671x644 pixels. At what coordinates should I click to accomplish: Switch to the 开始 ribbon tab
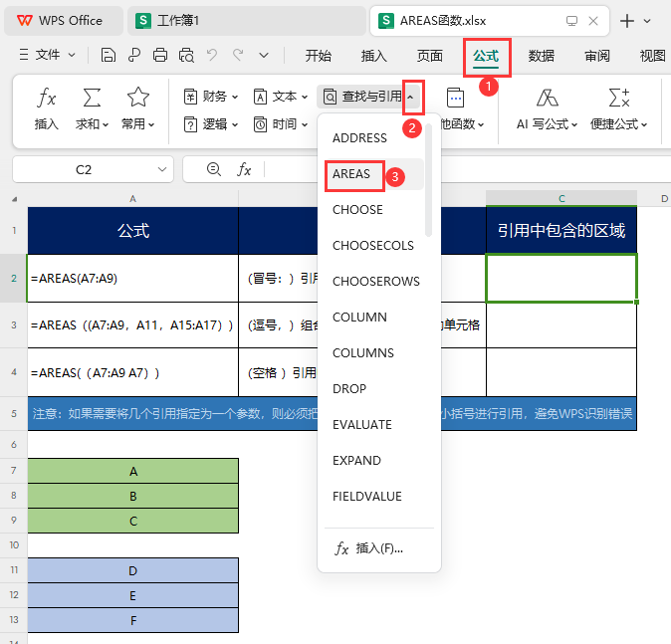pyautogui.click(x=318, y=56)
